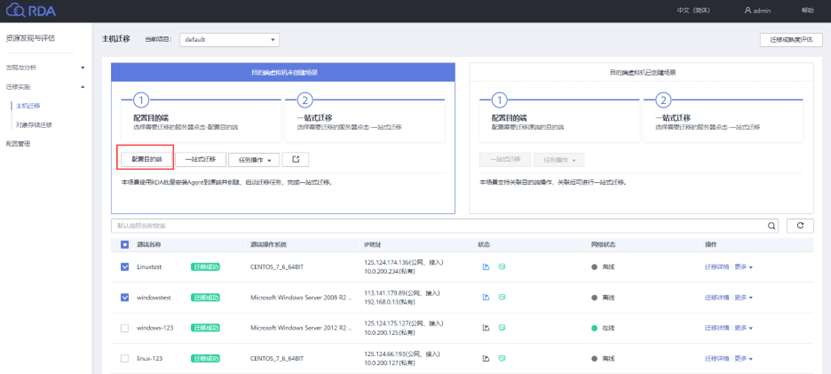
Task: Click the green status icon in linux-123 row
Action: tap(502, 359)
